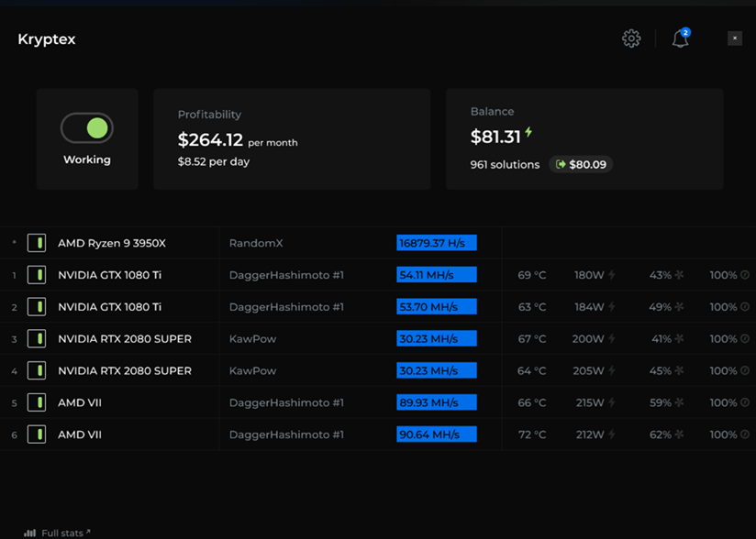
Task: Click DaggerHashimoto #1 in AMD VII row 6
Action: click(x=286, y=434)
